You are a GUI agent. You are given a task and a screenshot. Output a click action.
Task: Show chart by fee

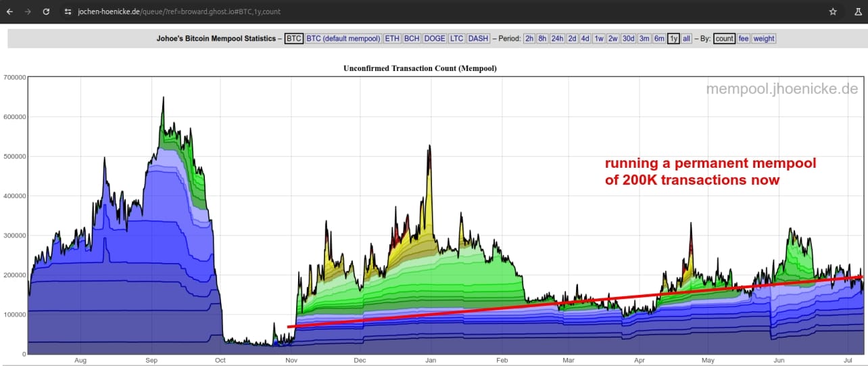coord(744,39)
